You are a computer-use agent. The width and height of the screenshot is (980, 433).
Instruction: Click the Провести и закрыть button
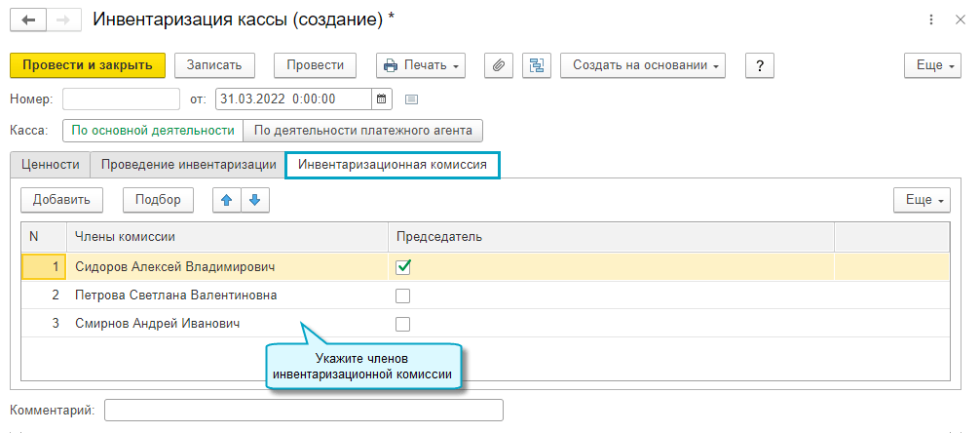point(88,65)
